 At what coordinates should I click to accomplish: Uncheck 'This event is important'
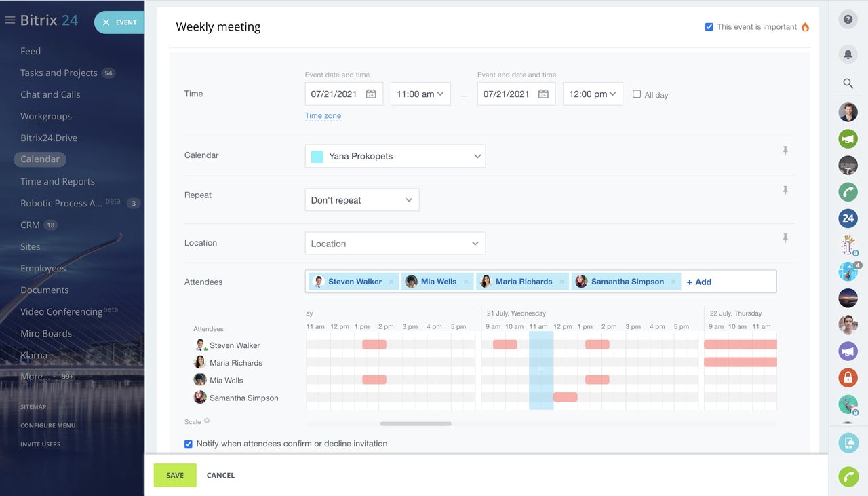709,26
